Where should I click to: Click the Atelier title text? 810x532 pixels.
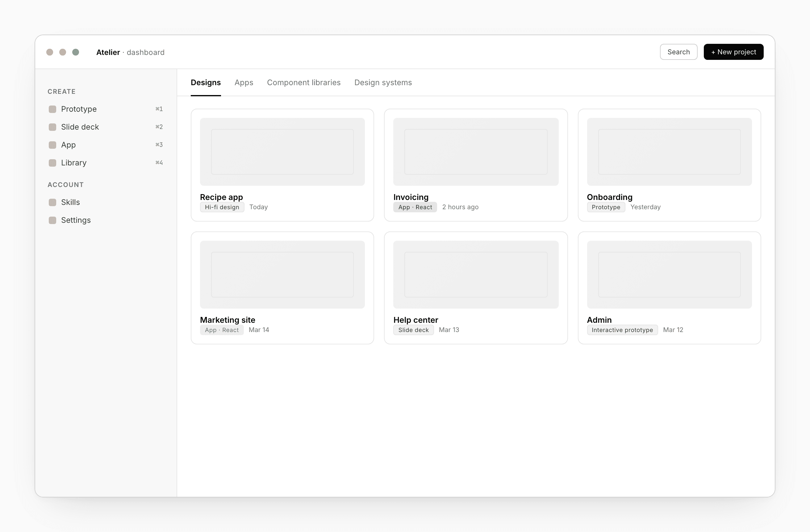coord(108,52)
